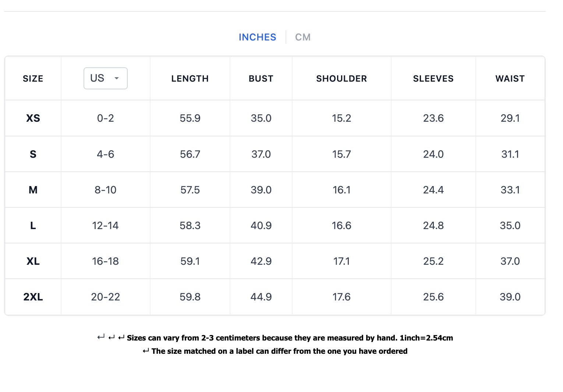Click the 8-10 US size cell
The width and height of the screenshot is (563, 392).
[x=105, y=190]
